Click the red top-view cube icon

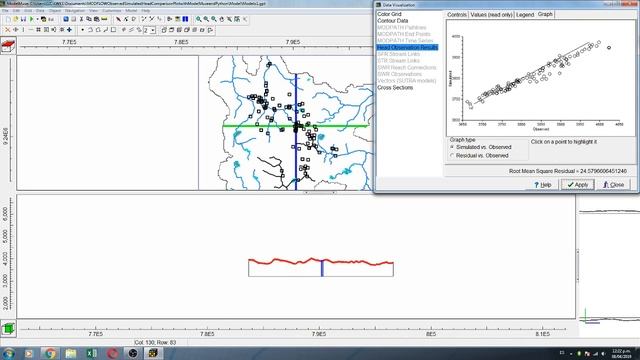tap(8, 46)
